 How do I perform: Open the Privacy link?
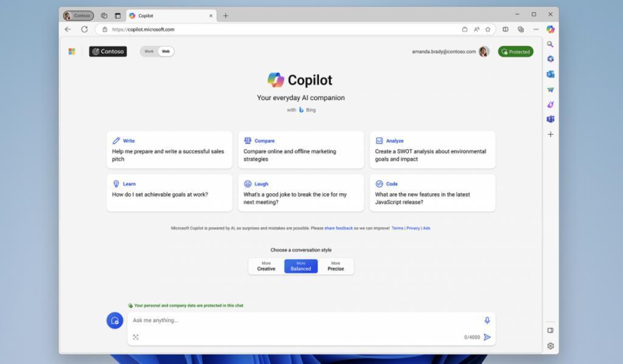coord(413,228)
